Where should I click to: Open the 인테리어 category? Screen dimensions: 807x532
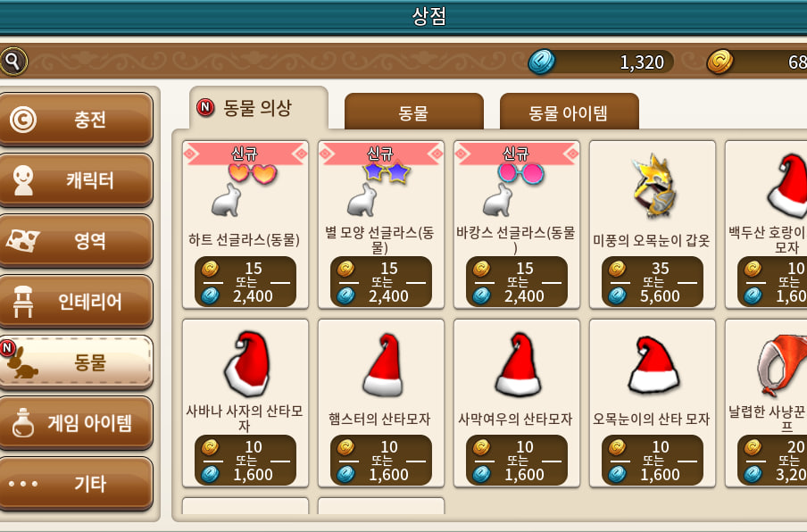[x=77, y=302]
